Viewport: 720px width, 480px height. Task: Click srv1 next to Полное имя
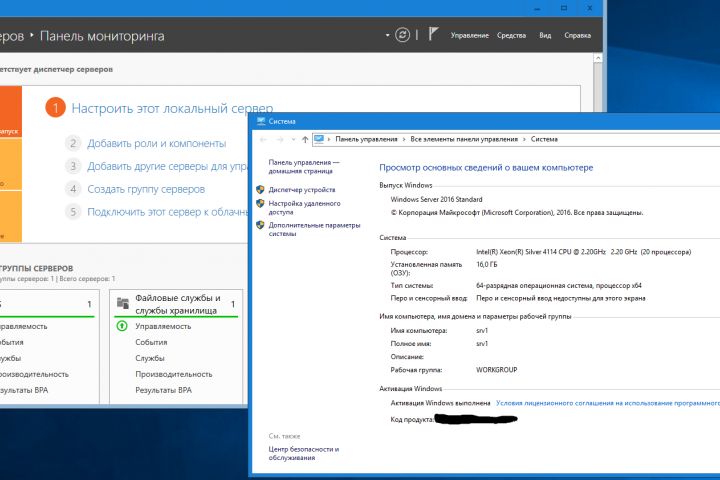482,344
